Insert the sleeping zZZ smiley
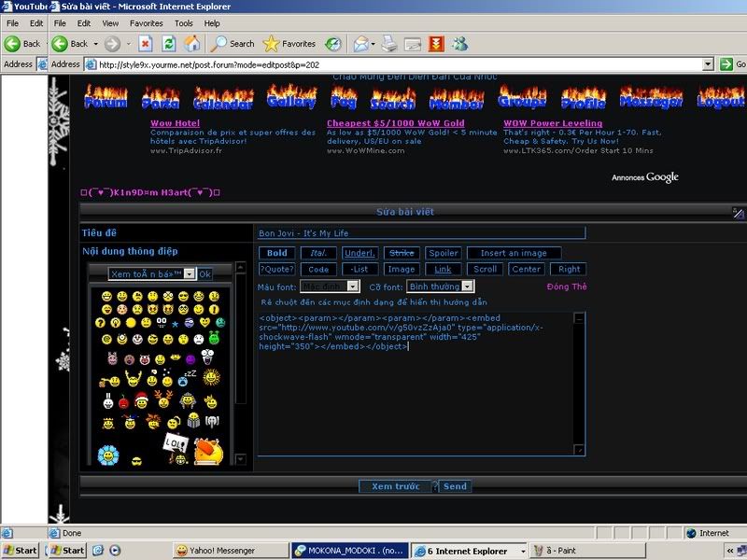This screenshot has width=747, height=560. tap(186, 378)
